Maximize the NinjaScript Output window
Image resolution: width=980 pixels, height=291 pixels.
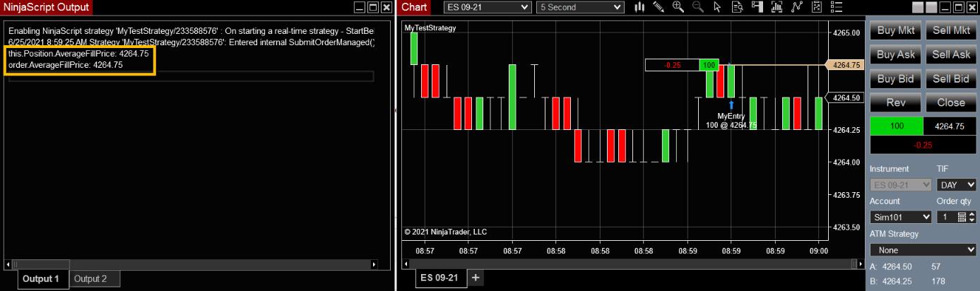[373, 7]
